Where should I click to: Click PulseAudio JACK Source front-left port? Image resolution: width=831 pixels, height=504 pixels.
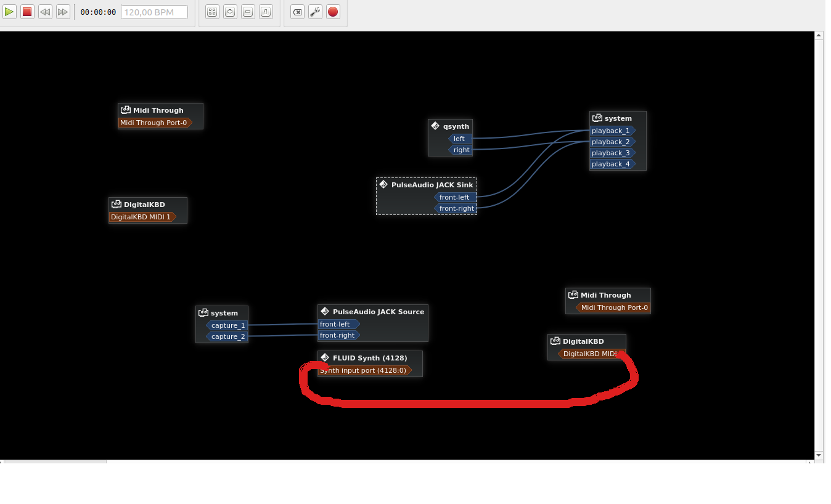[x=338, y=324]
